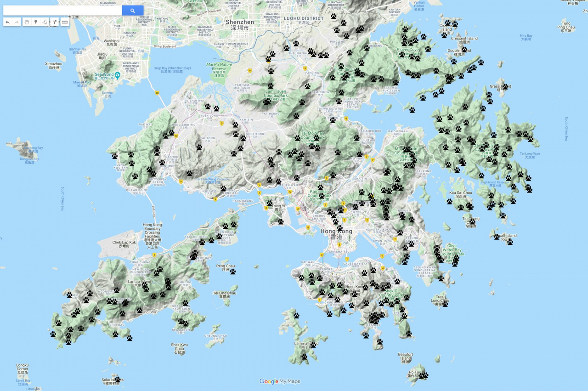This screenshot has width=588, height=391.
Task: Open the paw marker near Tai Tong
Action: pos(199,147)
